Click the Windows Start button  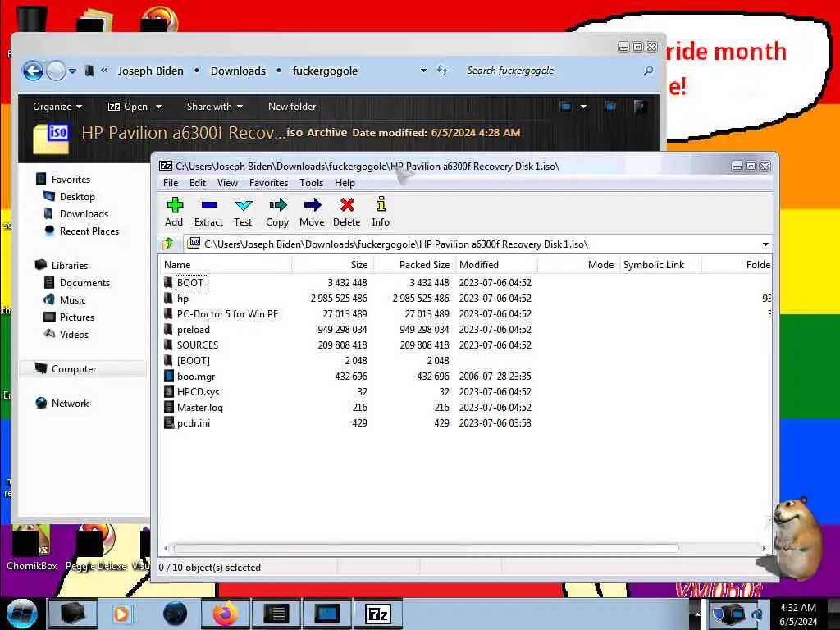pyautogui.click(x=21, y=614)
